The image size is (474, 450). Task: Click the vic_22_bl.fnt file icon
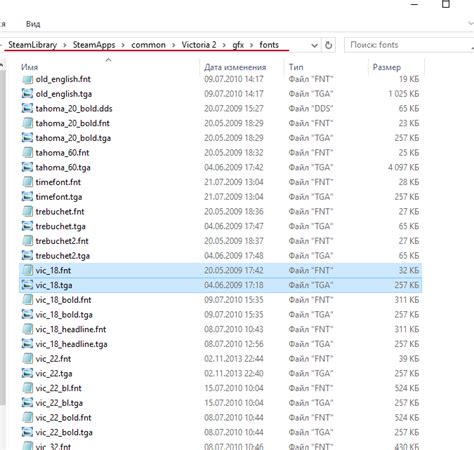pyautogui.click(x=27, y=388)
